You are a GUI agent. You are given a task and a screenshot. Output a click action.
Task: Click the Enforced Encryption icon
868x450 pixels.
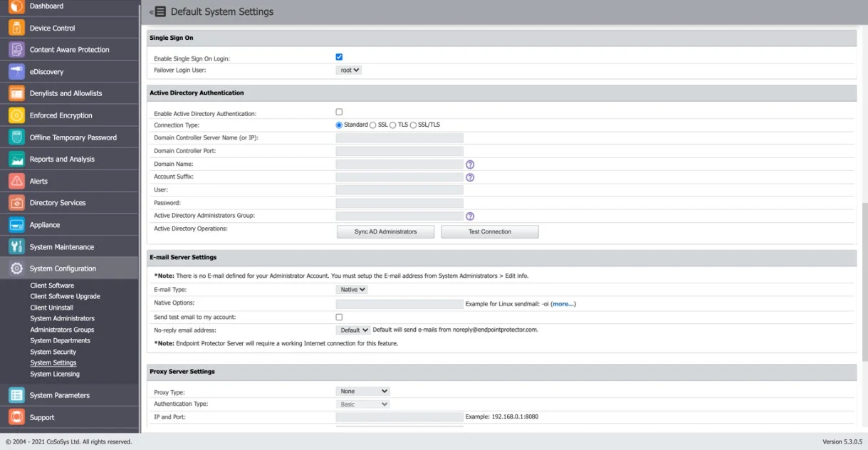pyautogui.click(x=16, y=115)
